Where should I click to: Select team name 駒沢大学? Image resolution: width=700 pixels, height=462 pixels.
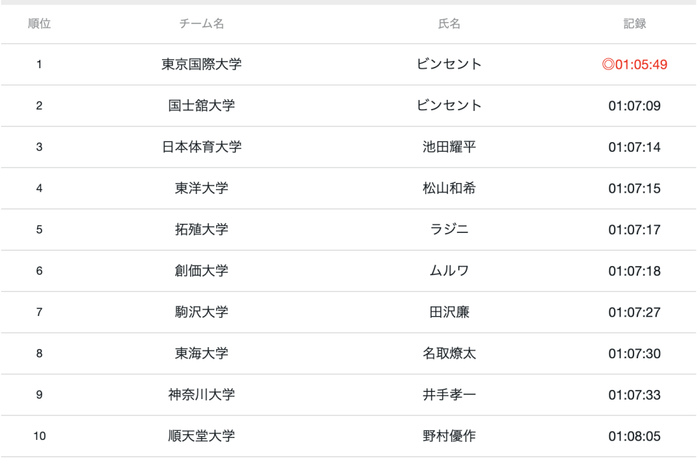click(x=201, y=312)
